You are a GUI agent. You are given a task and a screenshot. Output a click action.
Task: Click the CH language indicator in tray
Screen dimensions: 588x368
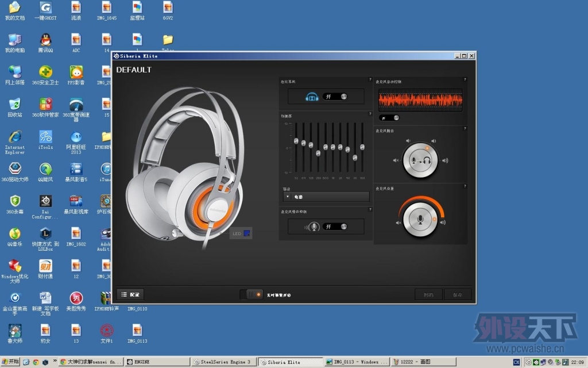[516, 362]
